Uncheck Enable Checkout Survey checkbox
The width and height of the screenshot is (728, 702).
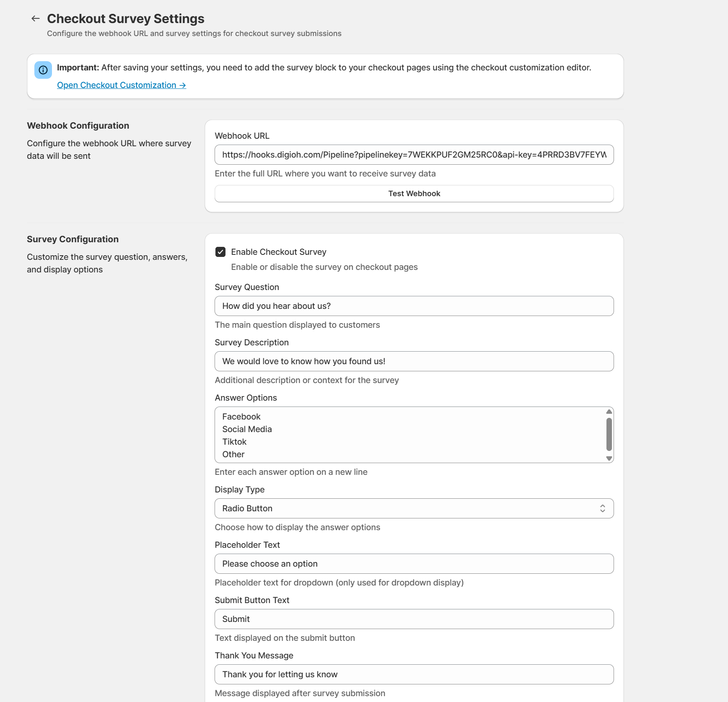(220, 252)
